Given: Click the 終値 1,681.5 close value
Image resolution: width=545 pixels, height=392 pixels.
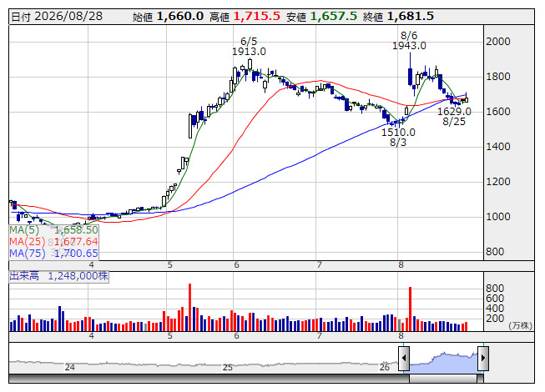Looking at the screenshot, I should click(398, 17).
